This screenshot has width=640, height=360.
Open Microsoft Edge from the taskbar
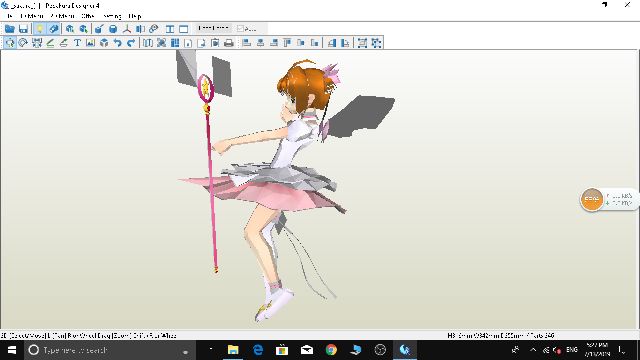pos(258,350)
